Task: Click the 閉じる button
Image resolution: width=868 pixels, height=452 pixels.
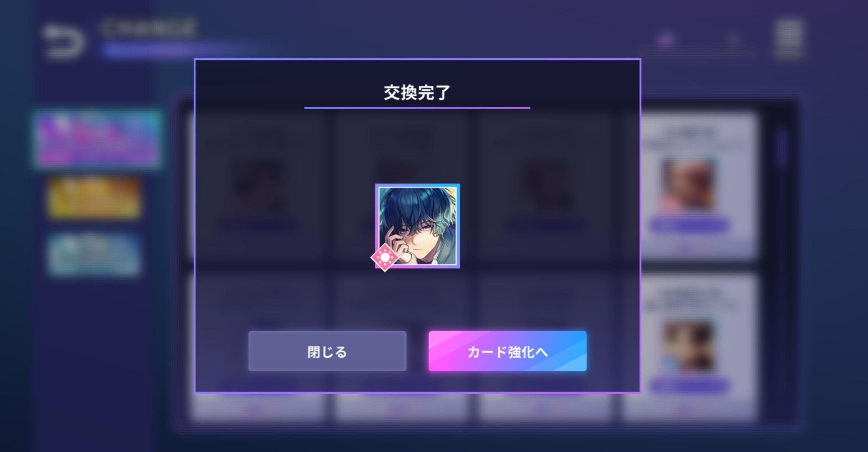Action: coord(327,351)
